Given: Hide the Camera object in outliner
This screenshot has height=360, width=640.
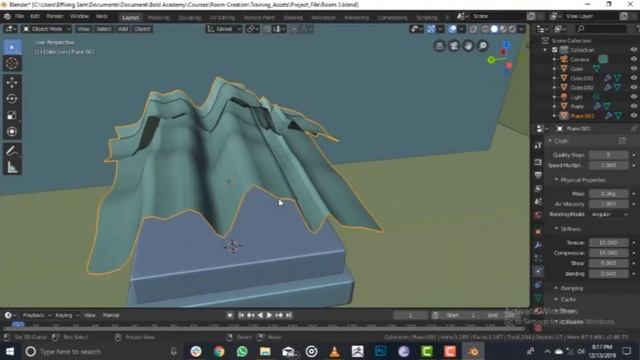Looking at the screenshot, I should [633, 59].
